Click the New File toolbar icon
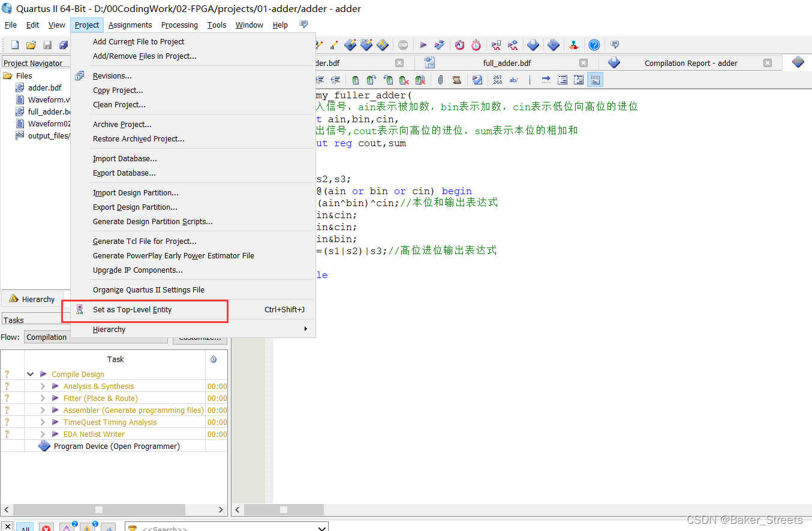812x531 pixels. pyautogui.click(x=15, y=45)
